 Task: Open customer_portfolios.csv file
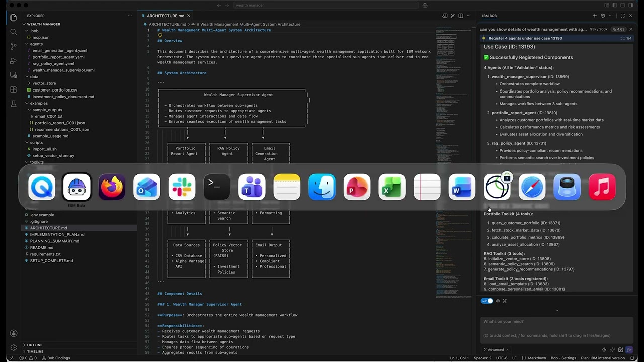tap(55, 90)
